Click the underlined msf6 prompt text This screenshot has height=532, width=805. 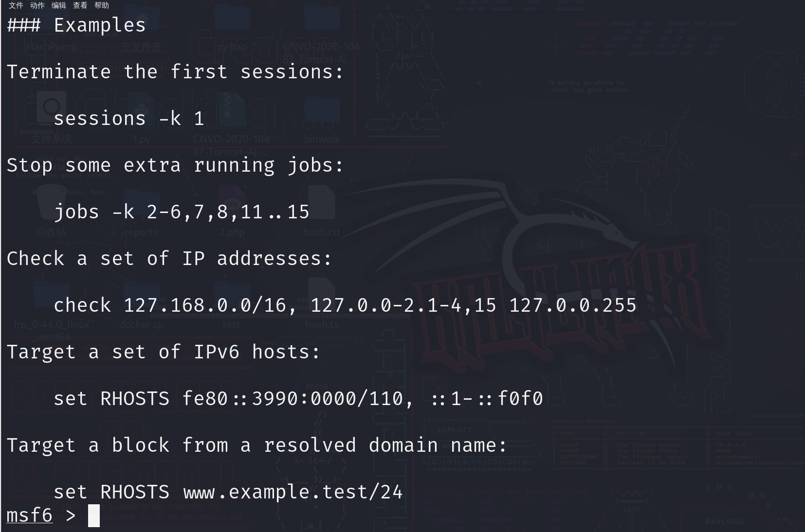(29, 515)
